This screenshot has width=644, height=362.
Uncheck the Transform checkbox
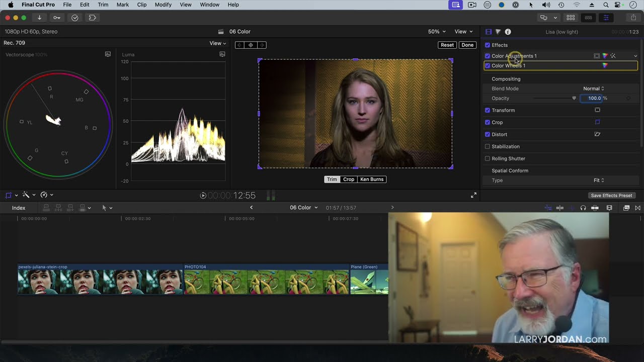pos(487,110)
